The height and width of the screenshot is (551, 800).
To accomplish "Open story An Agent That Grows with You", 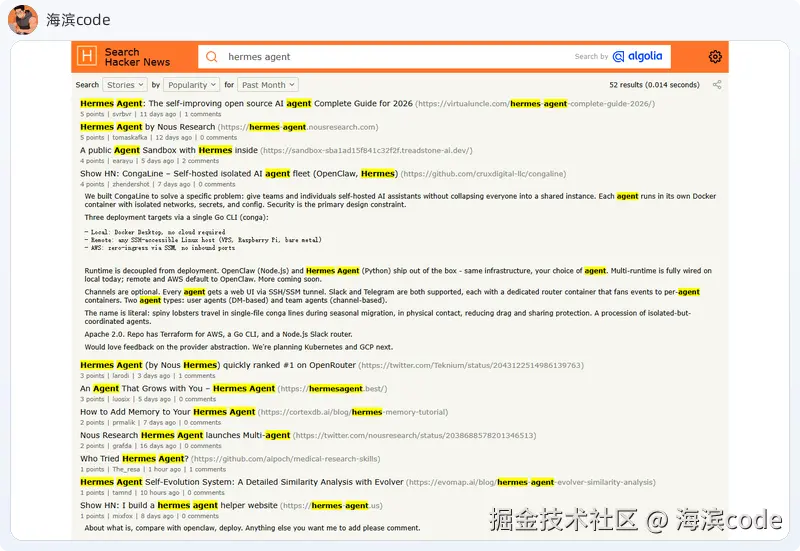I will [178, 388].
